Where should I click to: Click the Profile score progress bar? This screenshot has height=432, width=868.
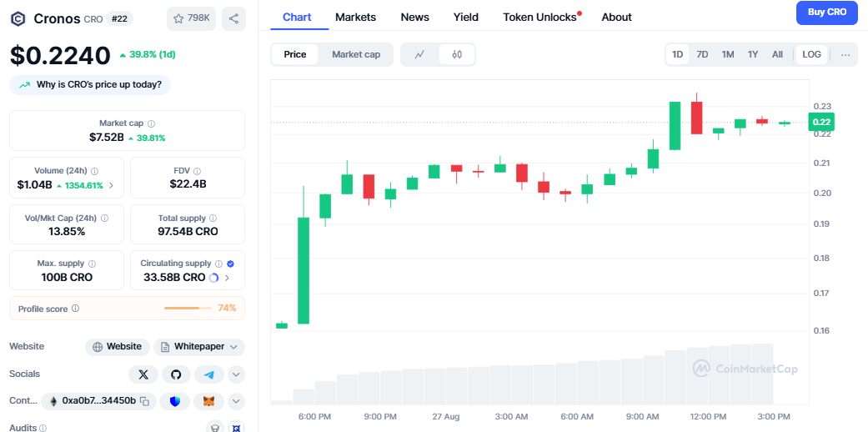click(188, 308)
